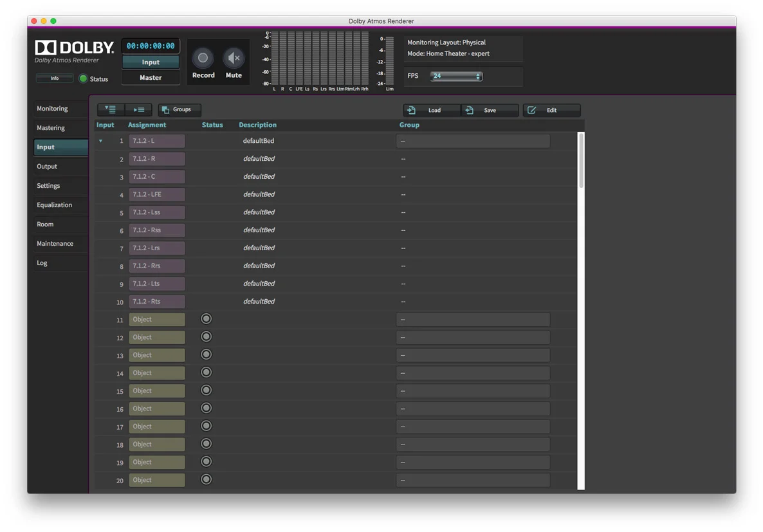Viewport: 763px width, 532px height.
Task: Open the FPS dropdown
Action: pos(456,76)
